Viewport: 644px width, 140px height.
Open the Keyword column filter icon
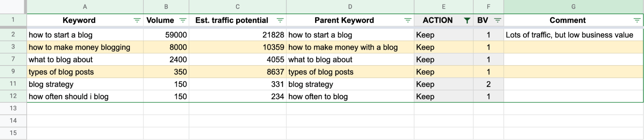[137, 21]
